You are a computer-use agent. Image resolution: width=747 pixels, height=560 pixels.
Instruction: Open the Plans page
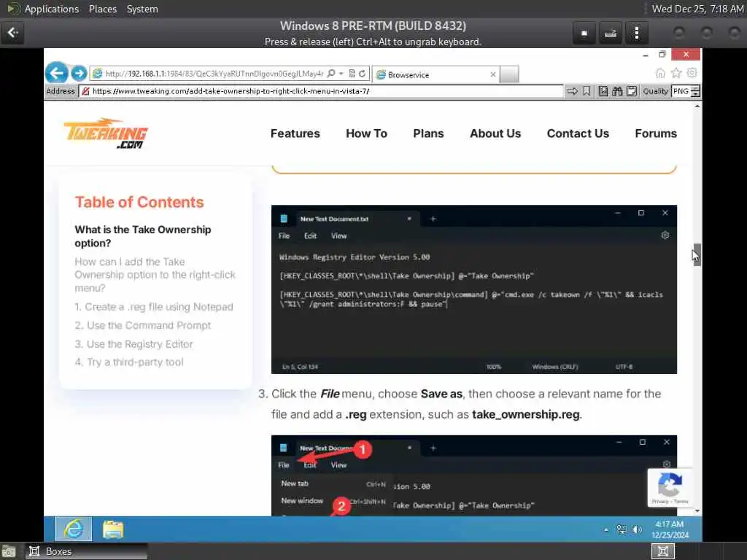[428, 133]
